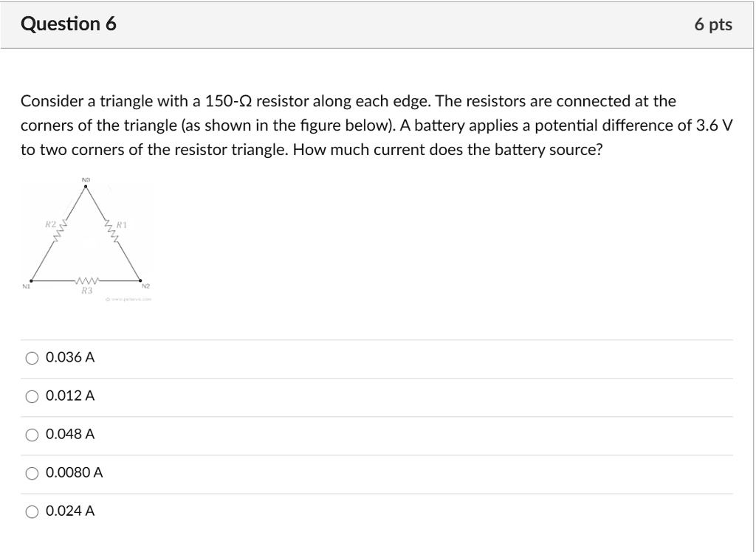
Task: Choose the 0.048 A radio button
Action: point(32,435)
